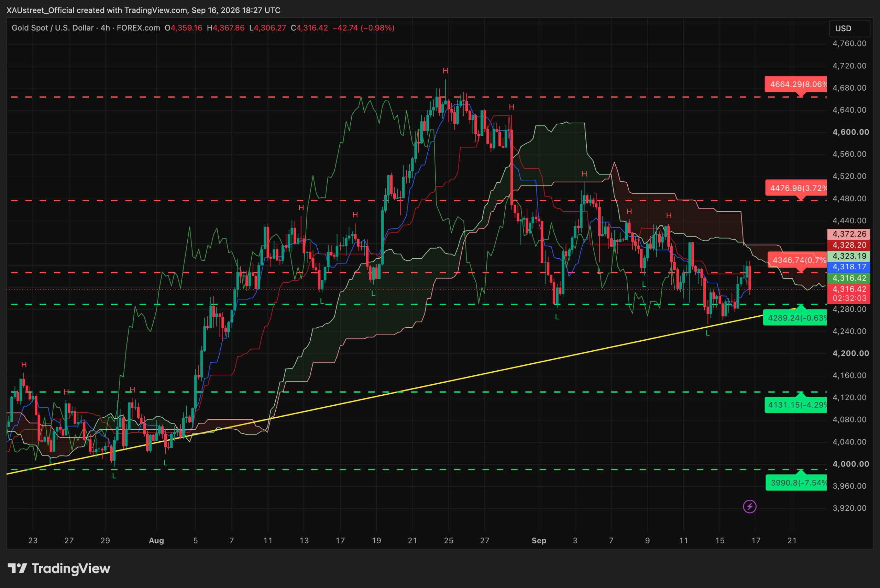Click the 3,920.00 price axis label
Viewport: 880px width, 588px height.
pyautogui.click(x=849, y=508)
